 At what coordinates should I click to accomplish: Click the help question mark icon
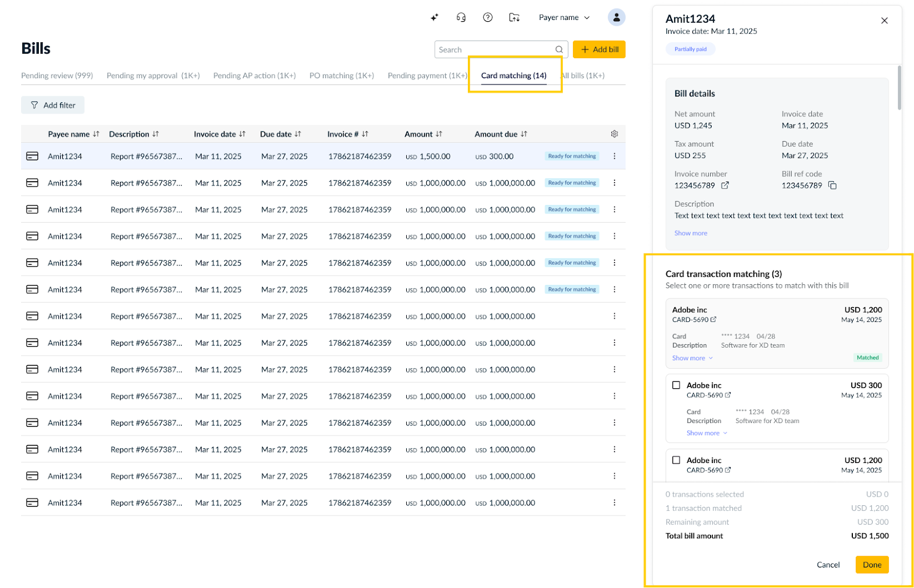click(488, 18)
